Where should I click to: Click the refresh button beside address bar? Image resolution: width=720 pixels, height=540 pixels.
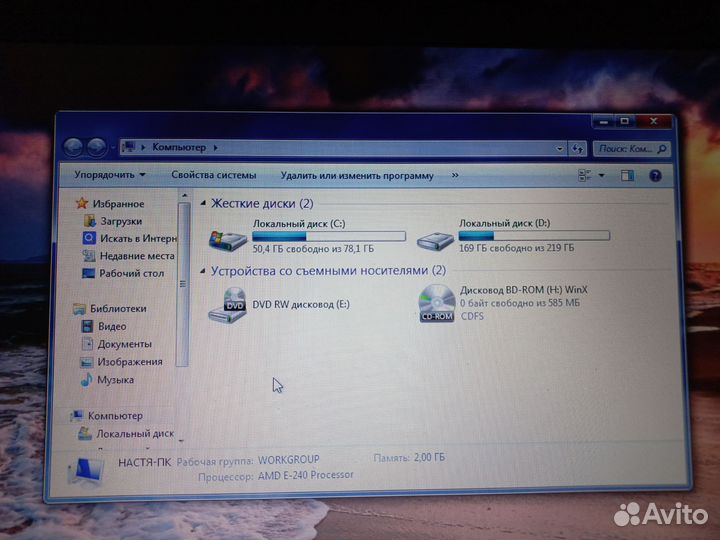pyautogui.click(x=577, y=148)
